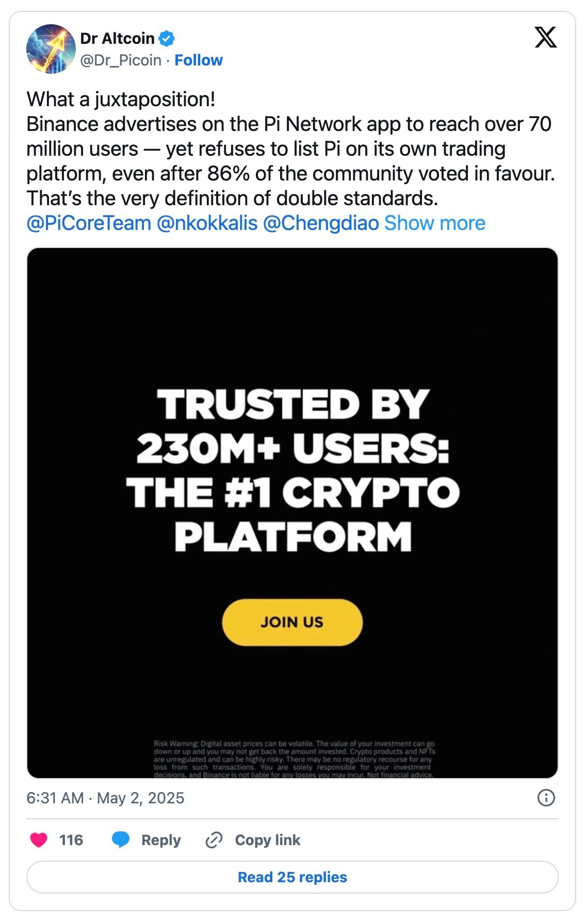Expand tweet with Show more
The width and height of the screenshot is (586, 924).
(x=434, y=223)
